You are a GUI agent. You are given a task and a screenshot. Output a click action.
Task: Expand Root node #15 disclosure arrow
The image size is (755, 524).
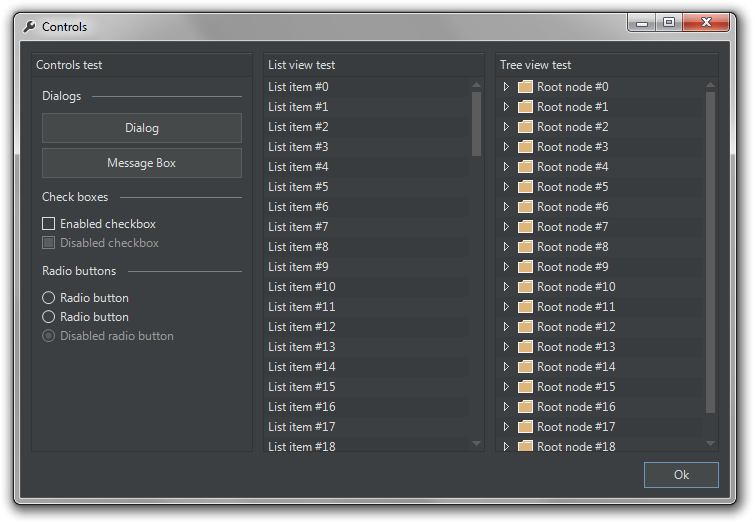pyautogui.click(x=506, y=387)
